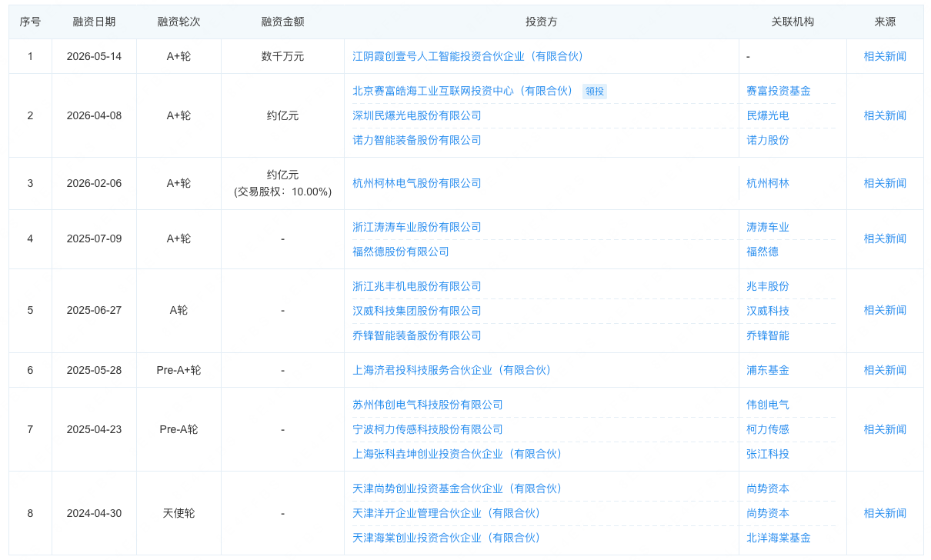Open investor 诺力智能装备股份有限公司
Image resolution: width=931 pixels, height=560 pixels.
(x=417, y=140)
